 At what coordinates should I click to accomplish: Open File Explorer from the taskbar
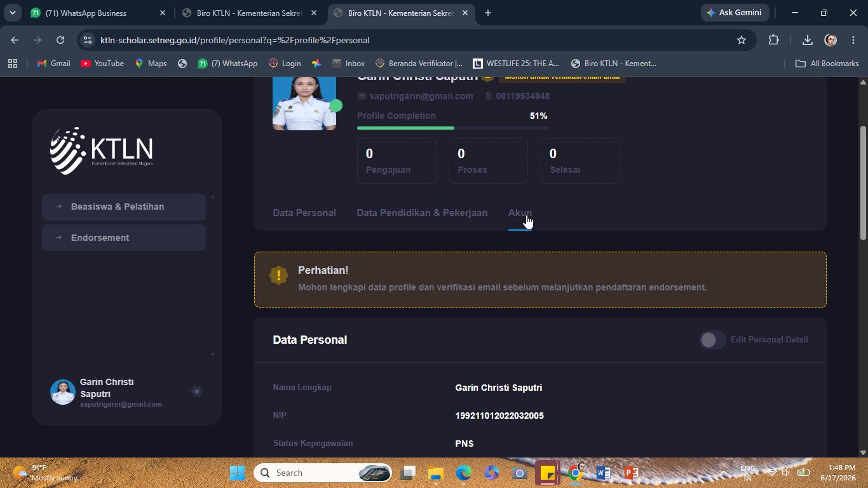(436, 473)
